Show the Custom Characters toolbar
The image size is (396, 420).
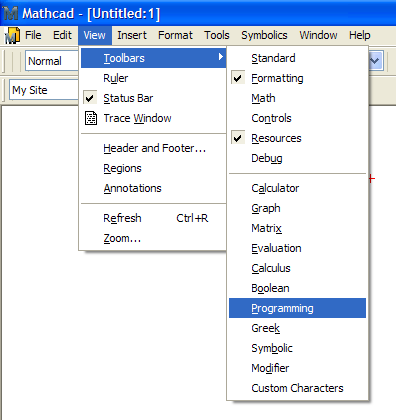[297, 388]
